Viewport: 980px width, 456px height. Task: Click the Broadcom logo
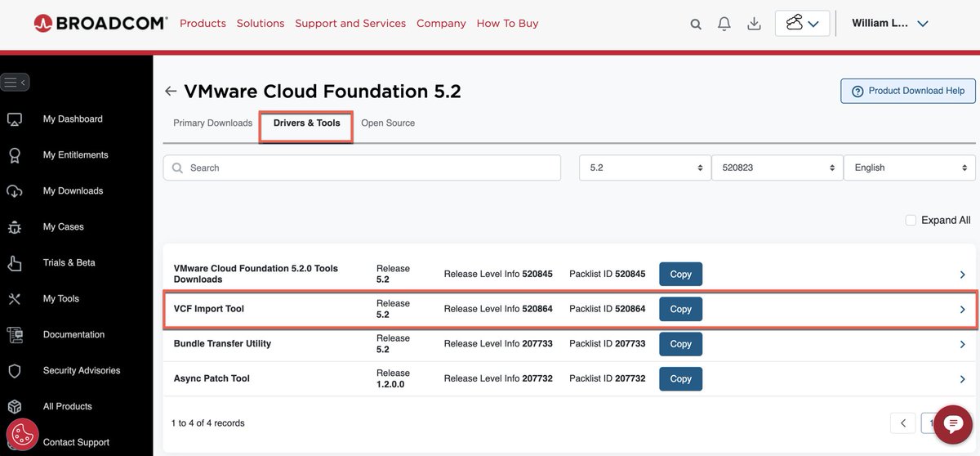coord(100,23)
